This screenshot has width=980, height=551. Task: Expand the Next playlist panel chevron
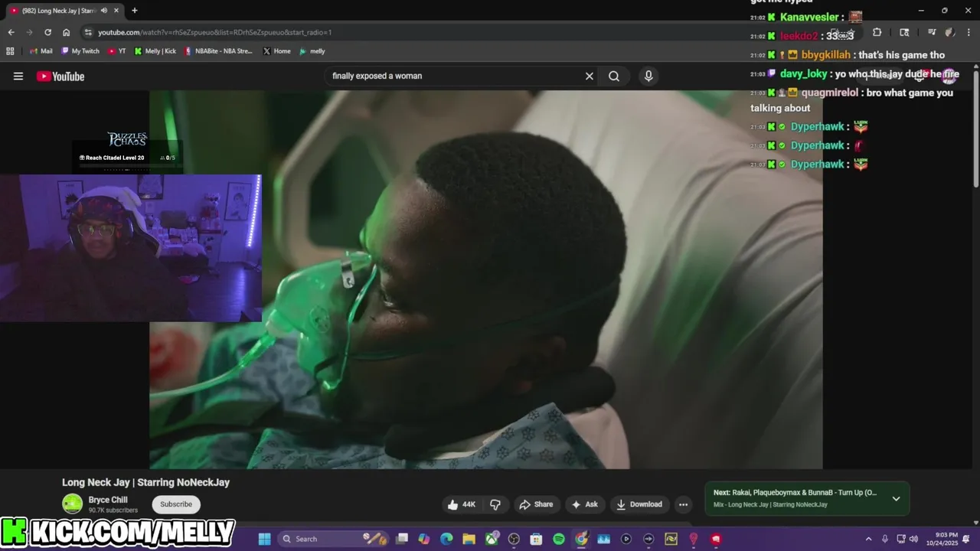point(896,499)
